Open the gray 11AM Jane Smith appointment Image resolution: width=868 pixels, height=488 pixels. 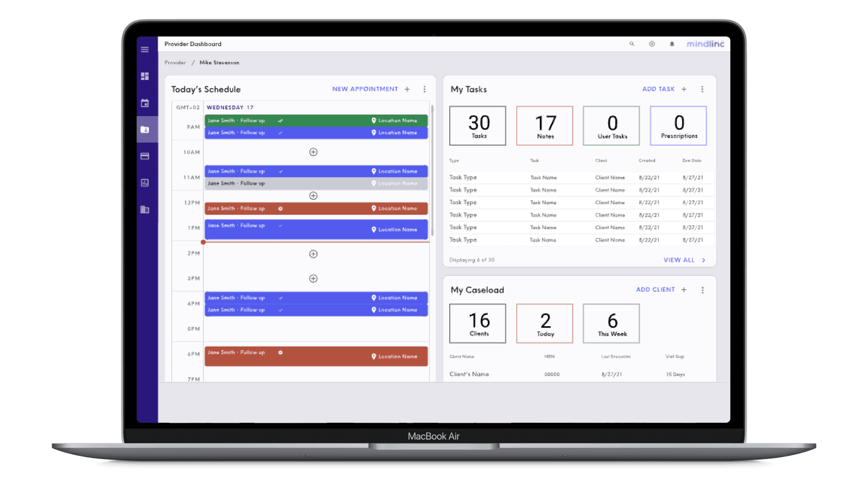[x=316, y=183]
